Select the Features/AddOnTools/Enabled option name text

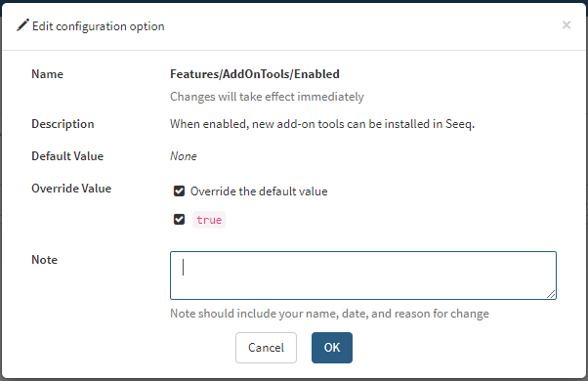[x=255, y=74]
